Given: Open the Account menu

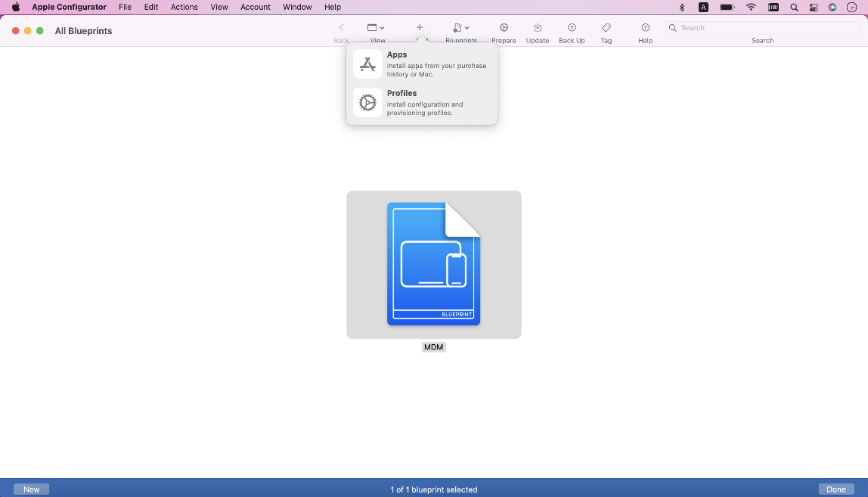Looking at the screenshot, I should [256, 7].
